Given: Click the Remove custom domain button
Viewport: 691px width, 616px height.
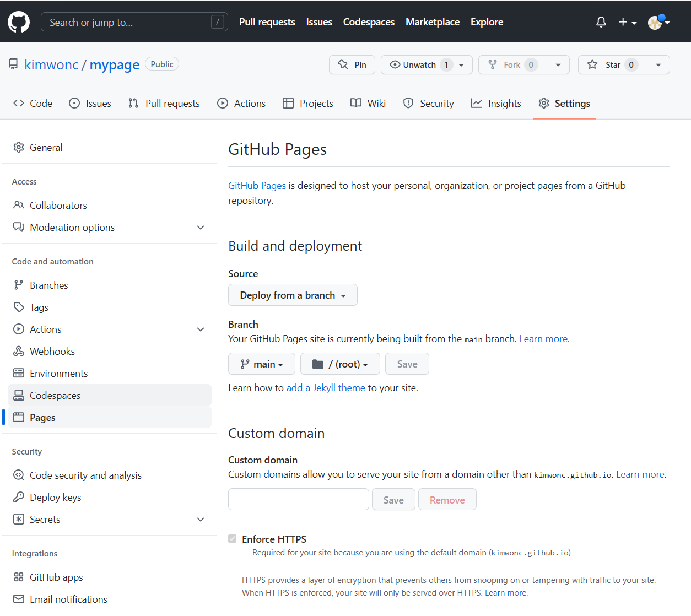Looking at the screenshot, I should point(447,499).
